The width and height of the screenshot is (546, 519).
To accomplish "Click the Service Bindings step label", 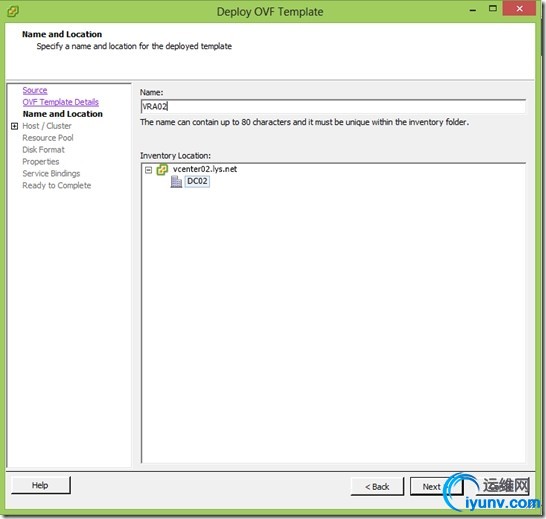I will pyautogui.click(x=51, y=173).
